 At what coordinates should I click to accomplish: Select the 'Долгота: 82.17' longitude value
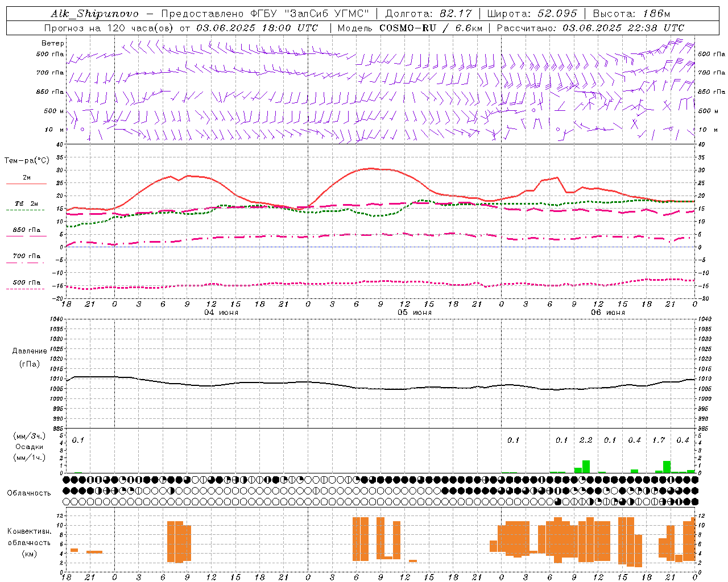point(429,14)
